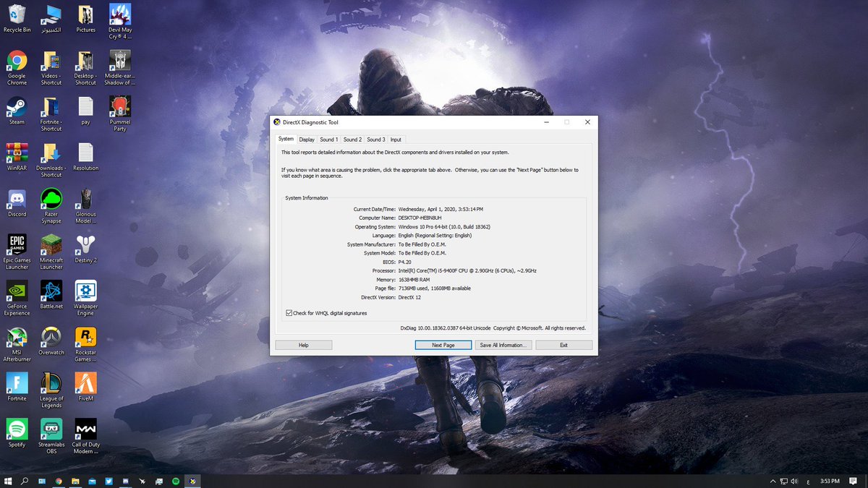The width and height of the screenshot is (868, 488).
Task: Toggle Check for WHQL digital signatures
Action: [289, 313]
